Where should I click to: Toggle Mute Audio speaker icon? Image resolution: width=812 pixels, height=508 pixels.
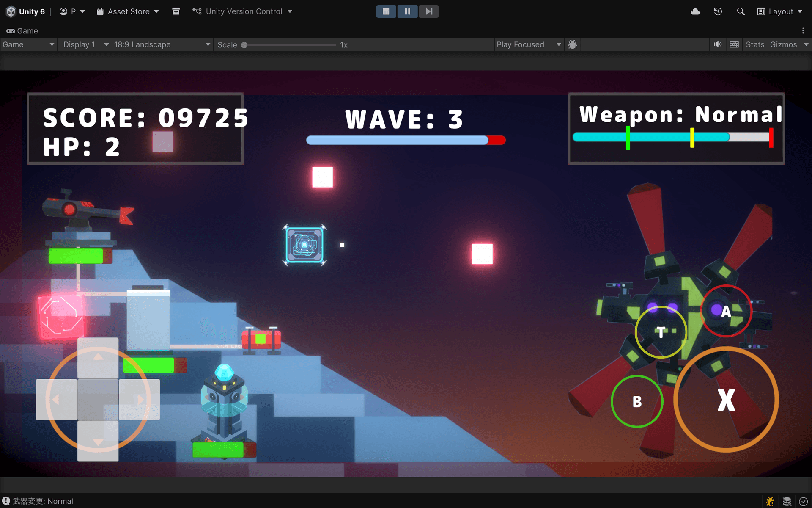718,44
